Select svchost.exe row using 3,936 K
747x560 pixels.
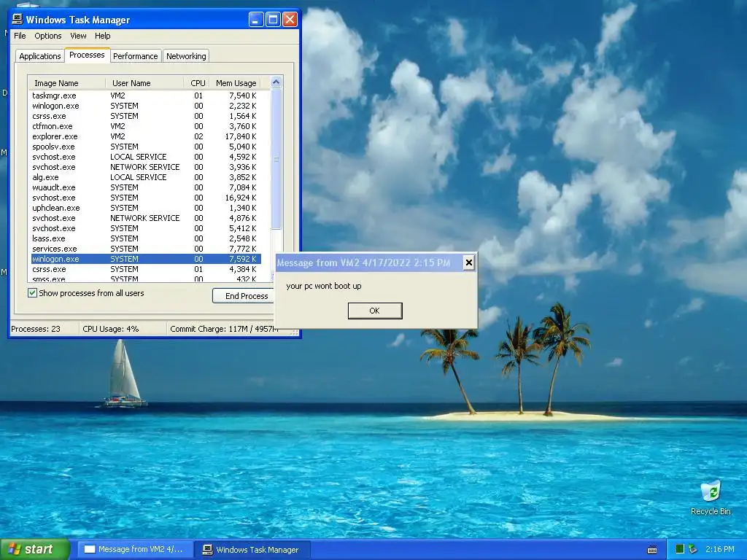[146, 167]
